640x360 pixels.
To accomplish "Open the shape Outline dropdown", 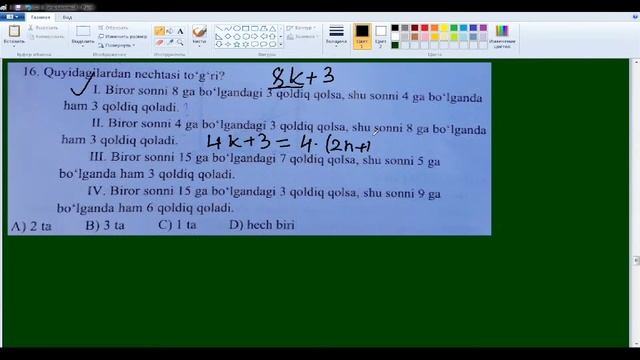I will (x=301, y=28).
